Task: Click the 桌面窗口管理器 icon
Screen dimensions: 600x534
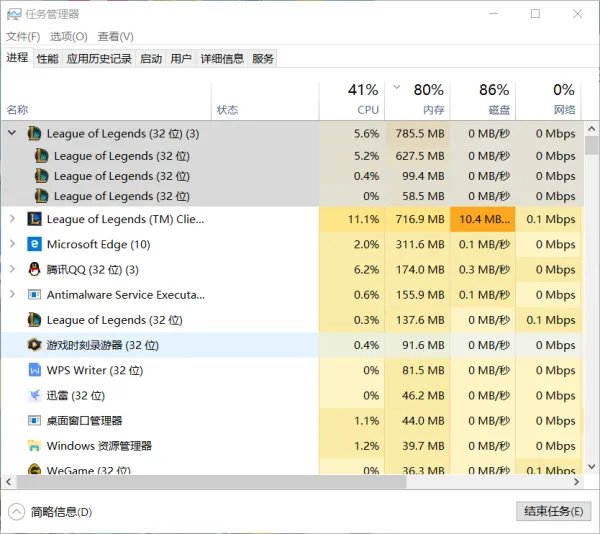Action: point(34,420)
